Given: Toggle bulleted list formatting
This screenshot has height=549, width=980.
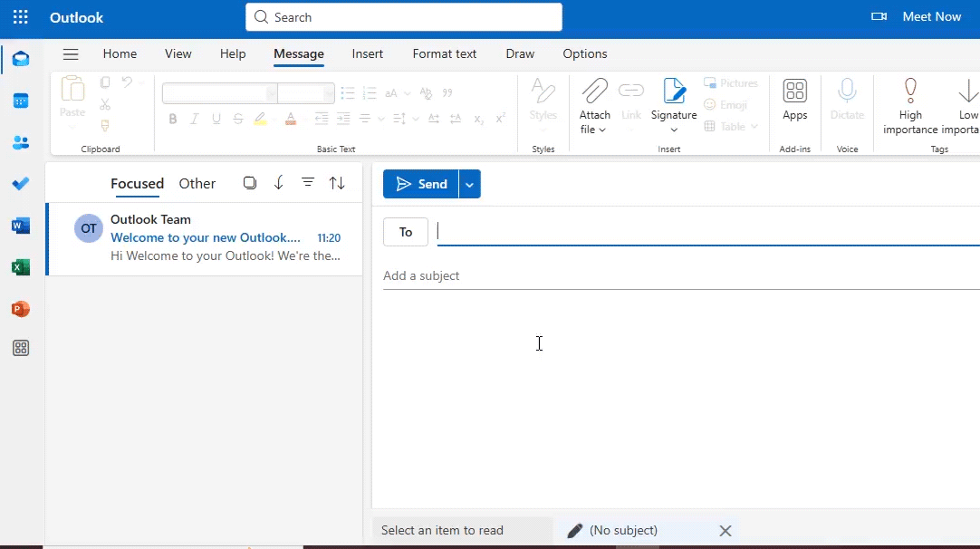Looking at the screenshot, I should [348, 92].
